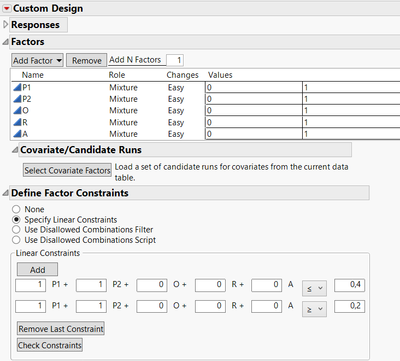This screenshot has width=400, height=361.
Task: Select the P2 factor name
Action: 27,99
